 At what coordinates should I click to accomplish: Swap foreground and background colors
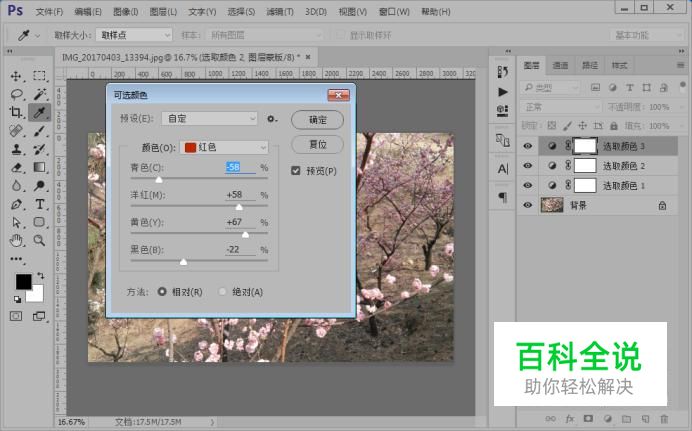41,276
